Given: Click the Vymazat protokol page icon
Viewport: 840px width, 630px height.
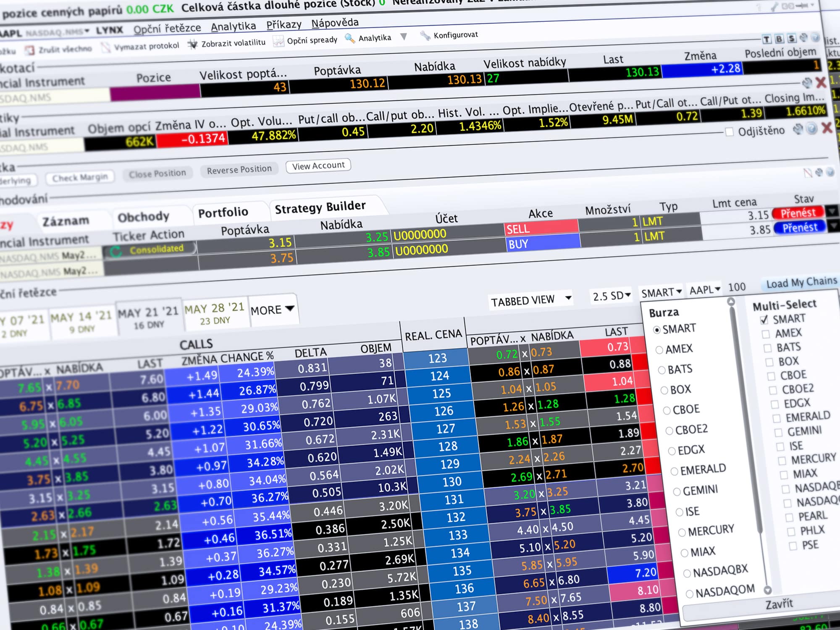Looking at the screenshot, I should 106,47.
